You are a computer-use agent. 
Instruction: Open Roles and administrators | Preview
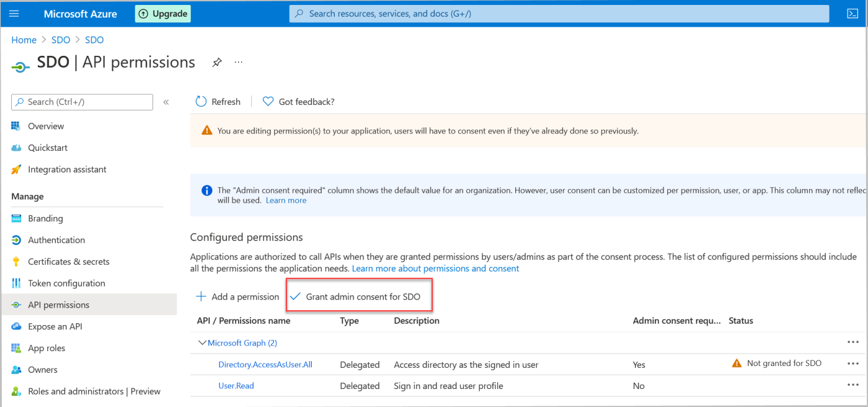[x=94, y=391]
